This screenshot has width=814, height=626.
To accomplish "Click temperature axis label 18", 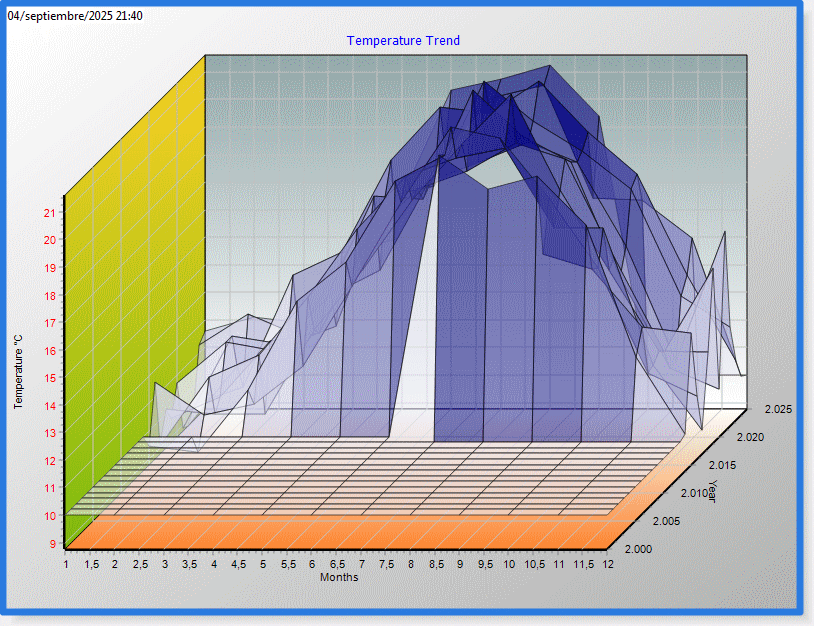I will pos(50,295).
